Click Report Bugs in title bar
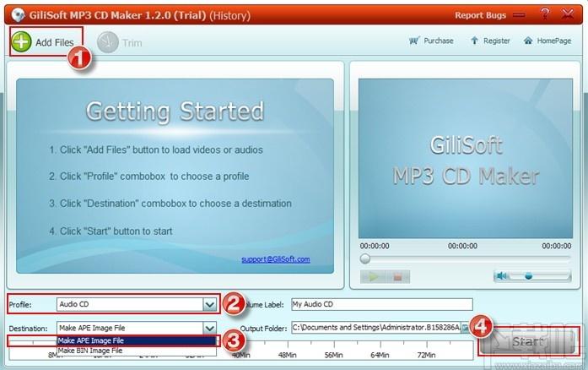 (480, 15)
